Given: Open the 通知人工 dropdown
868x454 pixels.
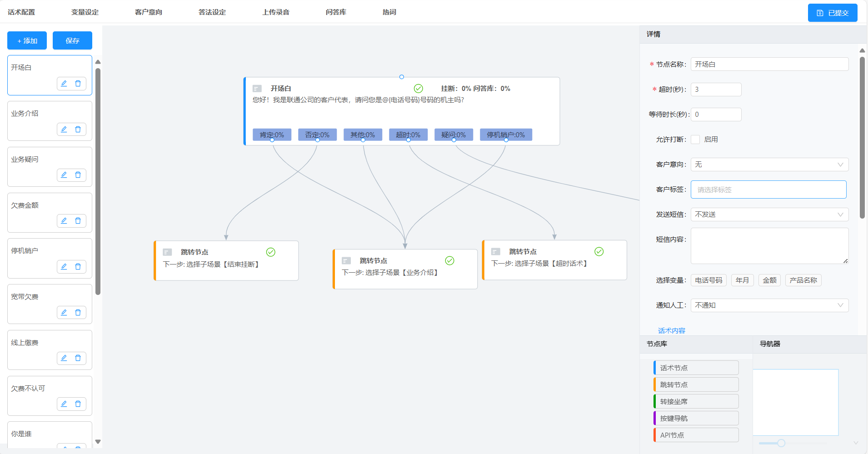Looking at the screenshot, I should [x=769, y=305].
